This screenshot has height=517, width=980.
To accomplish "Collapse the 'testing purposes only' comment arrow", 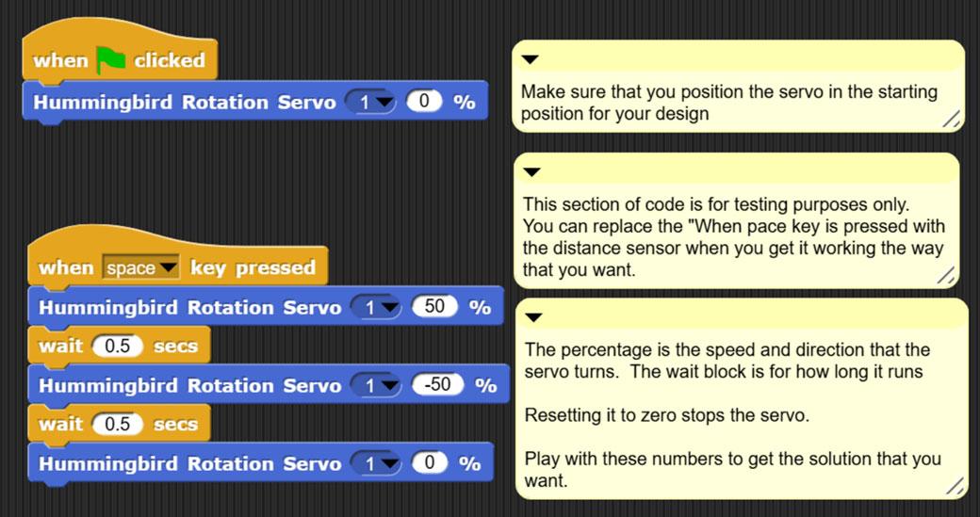I will [531, 172].
